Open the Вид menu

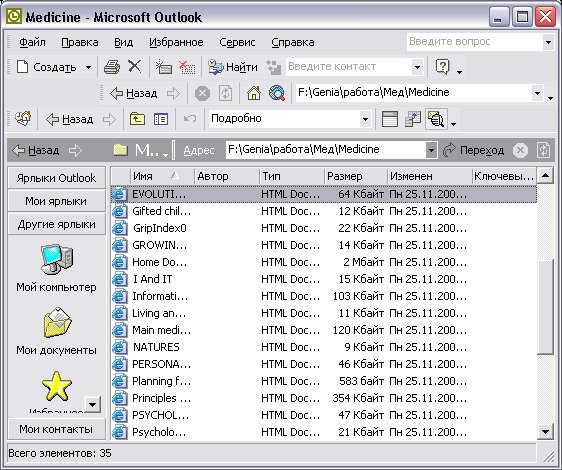point(124,42)
